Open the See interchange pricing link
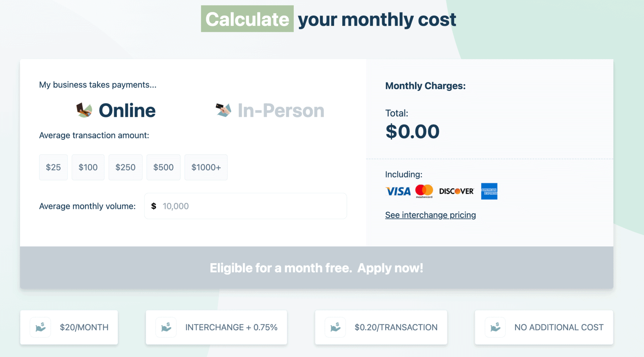 (430, 215)
